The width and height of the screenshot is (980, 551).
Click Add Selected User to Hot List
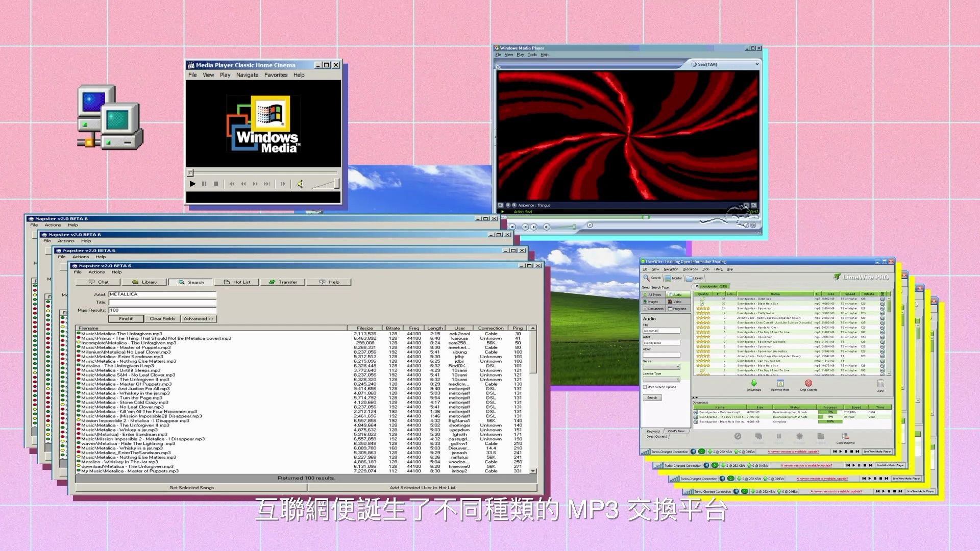tap(423, 488)
